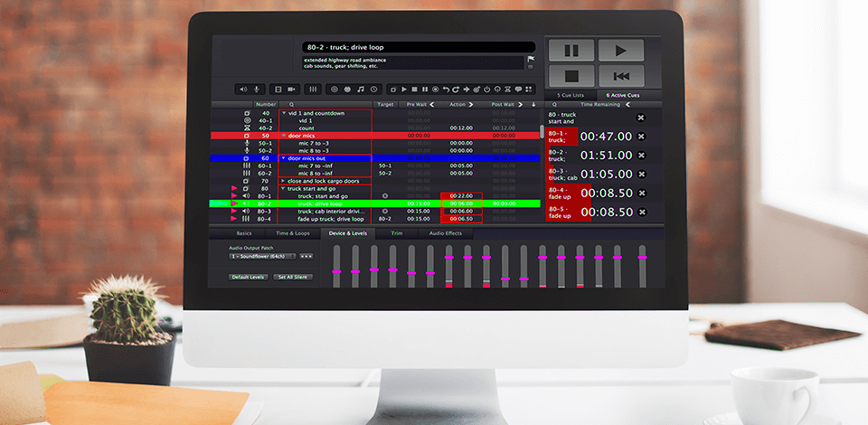Collapse the blue 'door mics out' group
The image size is (868, 425).
click(x=284, y=158)
